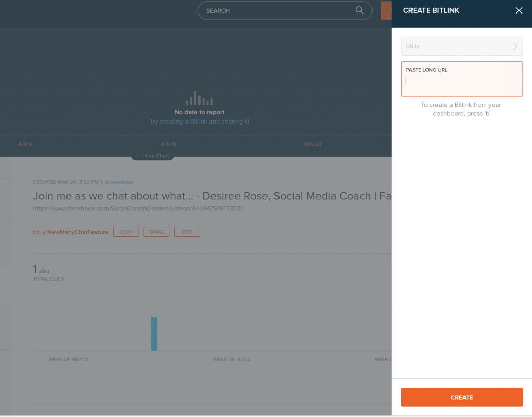Click the Search field
The image size is (532, 417).
pyautogui.click(x=285, y=10)
